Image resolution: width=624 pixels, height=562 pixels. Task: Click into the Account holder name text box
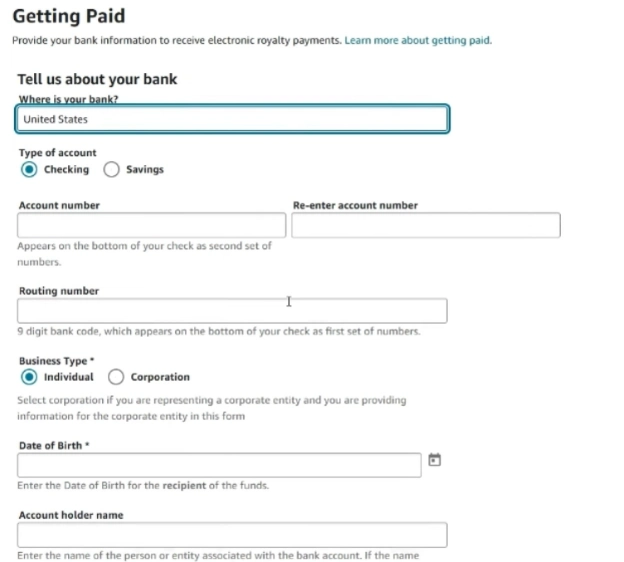click(x=232, y=535)
